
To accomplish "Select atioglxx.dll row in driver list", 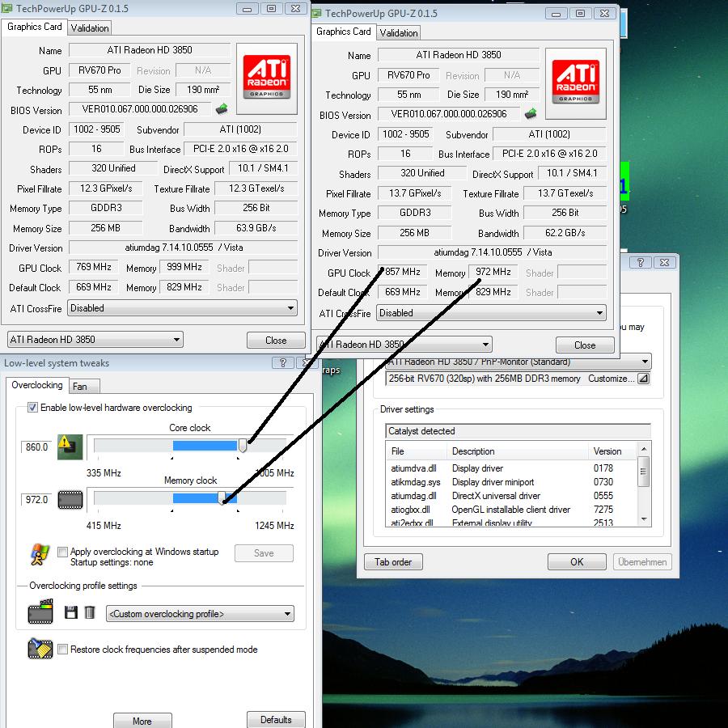I will point(512,510).
